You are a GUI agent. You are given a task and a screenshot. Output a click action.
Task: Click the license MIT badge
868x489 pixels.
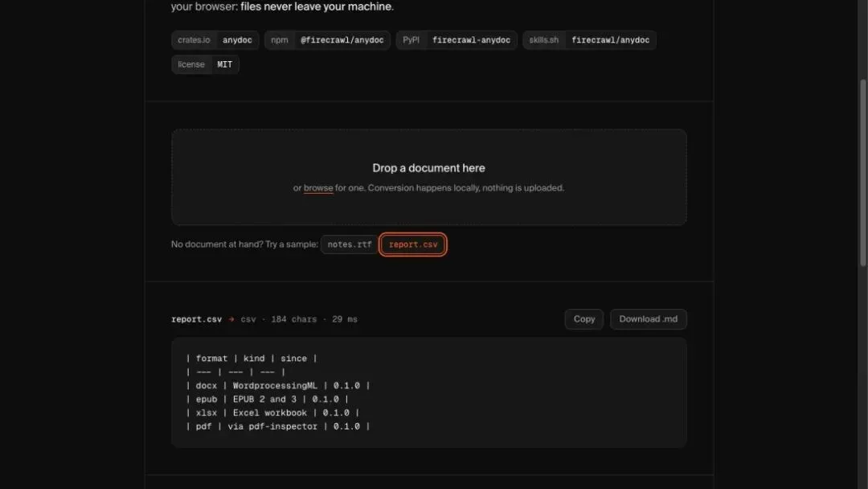pyautogui.click(x=205, y=64)
